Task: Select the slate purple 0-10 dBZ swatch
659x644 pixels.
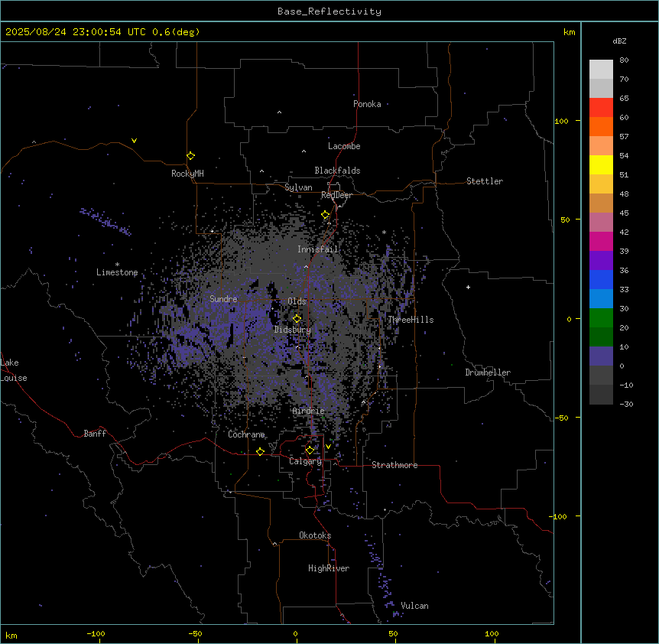Action: coord(601,356)
